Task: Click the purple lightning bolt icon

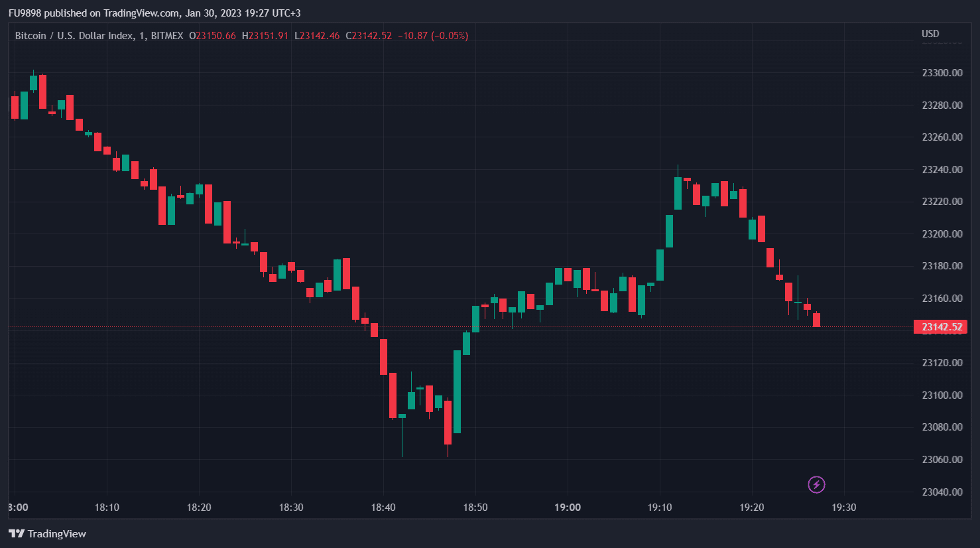Action: click(816, 485)
